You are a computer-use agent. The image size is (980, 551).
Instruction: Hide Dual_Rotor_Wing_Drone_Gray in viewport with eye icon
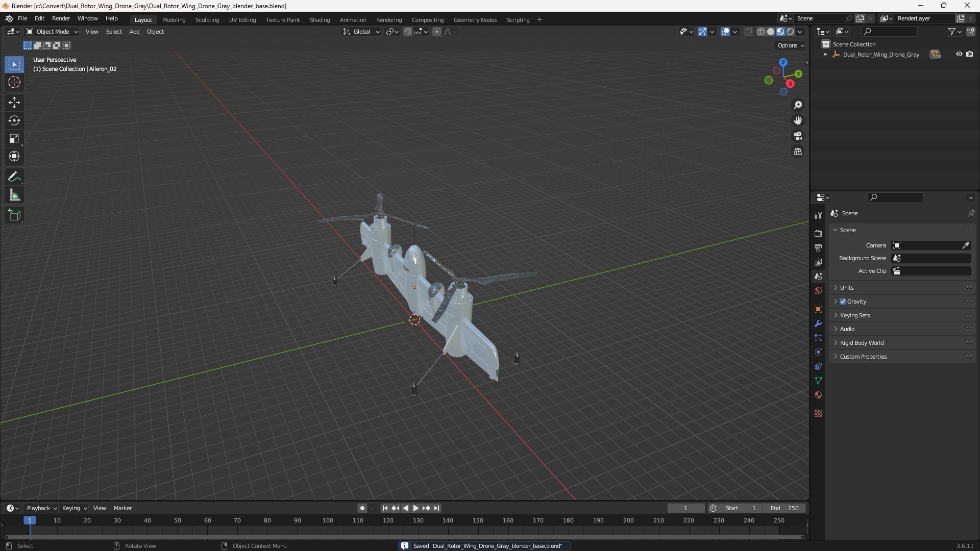[959, 54]
